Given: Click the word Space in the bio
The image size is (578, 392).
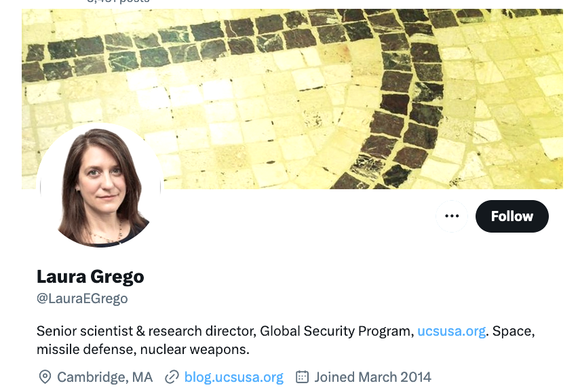Looking at the screenshot, I should click(513, 331).
